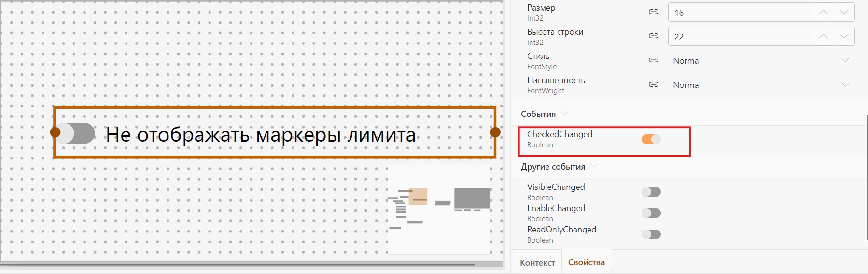Click the Размер value input field
The image size is (868, 274).
click(741, 12)
